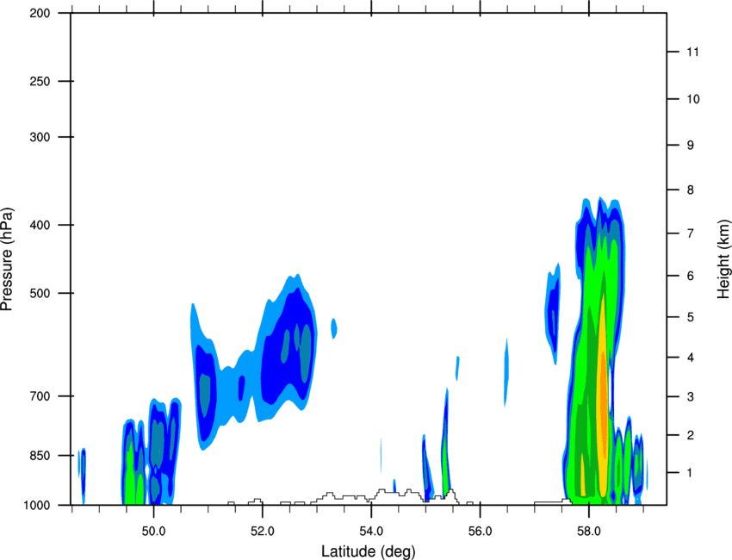
Task: Select the 700 pressure tick label
Action: click(40, 396)
